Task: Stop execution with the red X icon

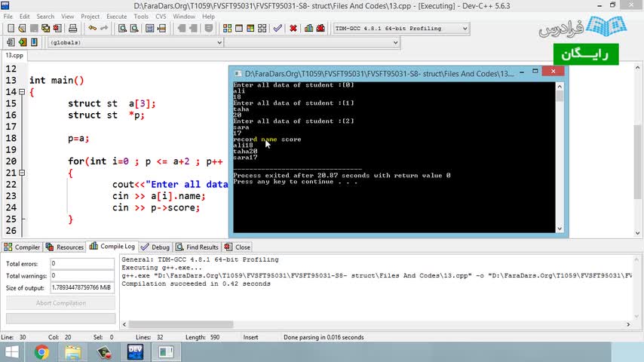Action: 293,29
